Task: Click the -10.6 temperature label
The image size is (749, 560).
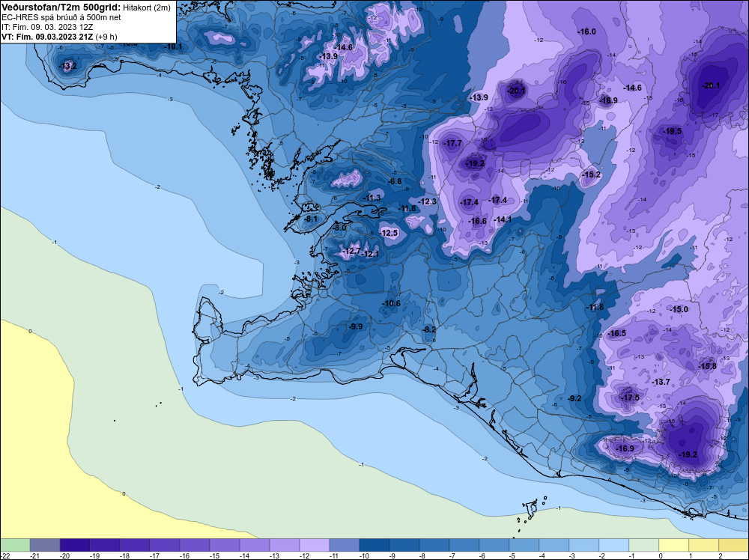Action: click(x=391, y=303)
